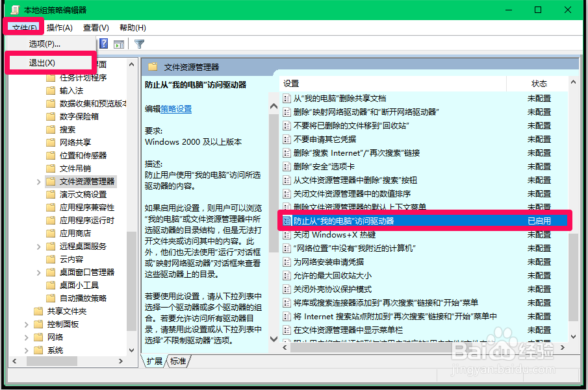Click the policy icon for 从"我的电脑"删除共享文档
The height and width of the screenshot is (390, 588).
point(287,99)
